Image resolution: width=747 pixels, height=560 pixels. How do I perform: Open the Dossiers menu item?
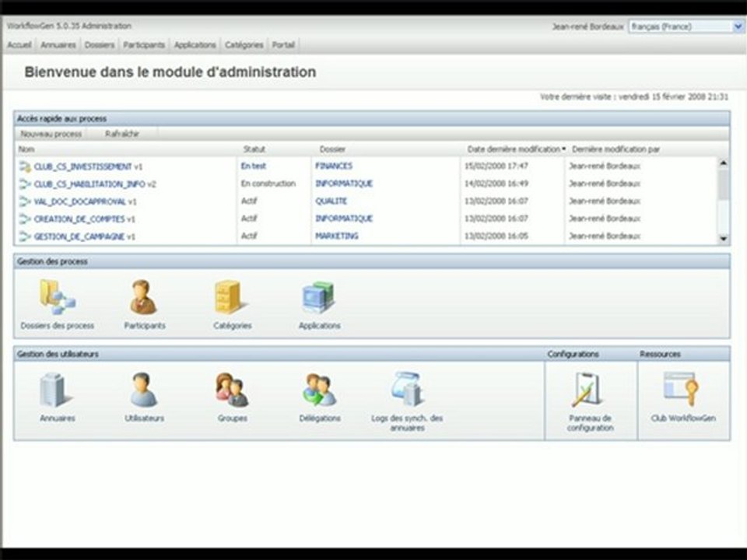100,45
